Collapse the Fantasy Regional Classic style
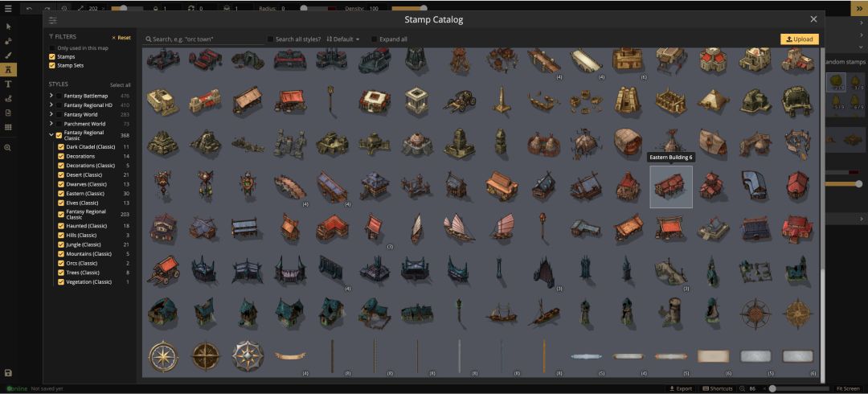 click(51, 134)
